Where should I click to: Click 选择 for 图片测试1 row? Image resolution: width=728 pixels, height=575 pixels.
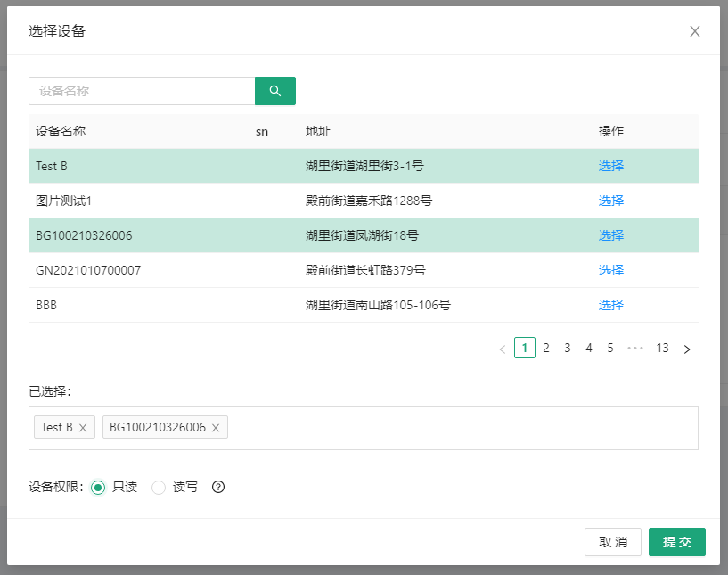coord(611,201)
